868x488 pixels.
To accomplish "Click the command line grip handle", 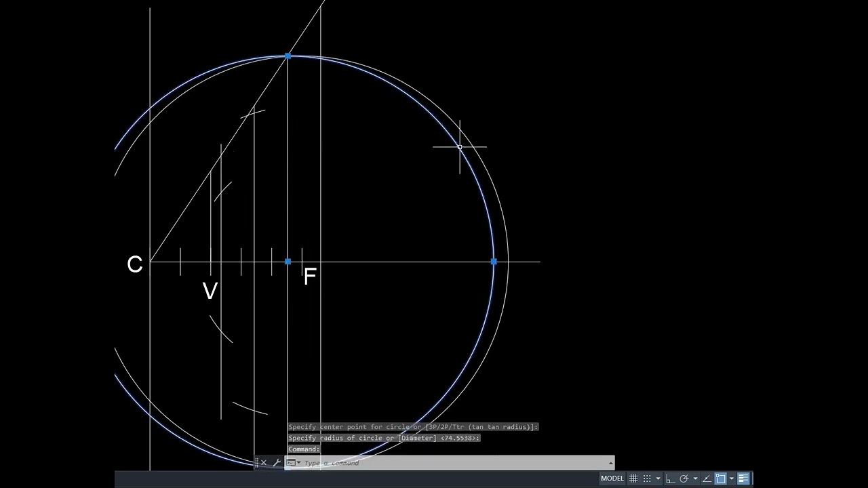I will tap(257, 463).
